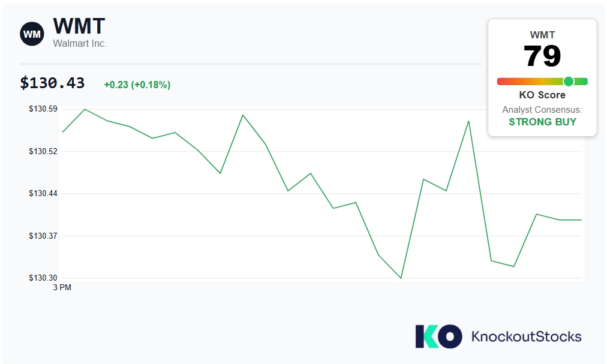Click the KO KnockoutStocks logo icon
The image size is (607, 364).
pos(438,336)
